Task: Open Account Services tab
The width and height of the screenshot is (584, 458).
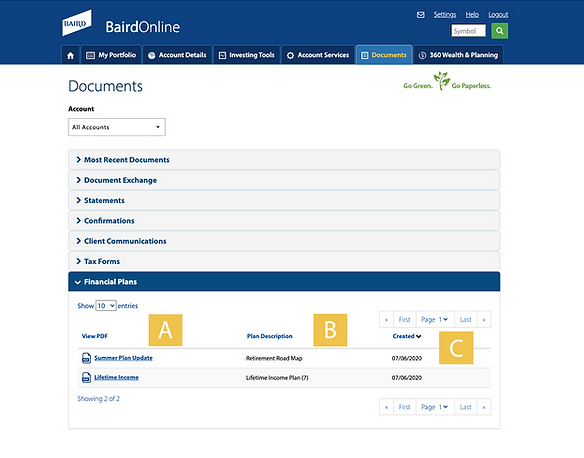Action: (x=318, y=55)
